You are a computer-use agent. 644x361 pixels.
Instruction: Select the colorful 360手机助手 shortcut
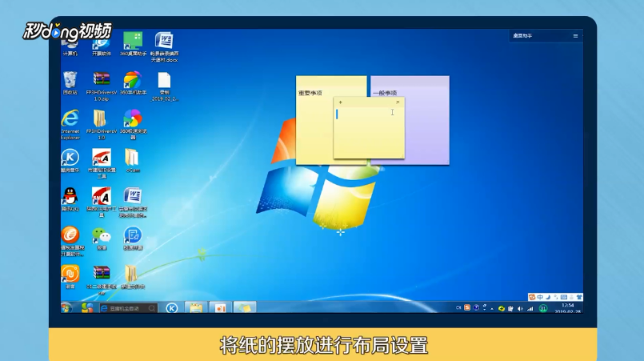coord(133,83)
